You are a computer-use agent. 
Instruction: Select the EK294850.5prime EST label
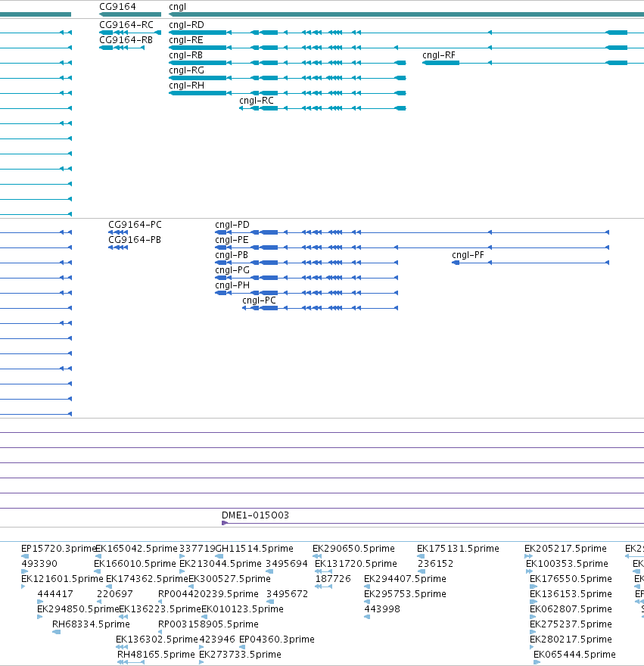coord(78,609)
